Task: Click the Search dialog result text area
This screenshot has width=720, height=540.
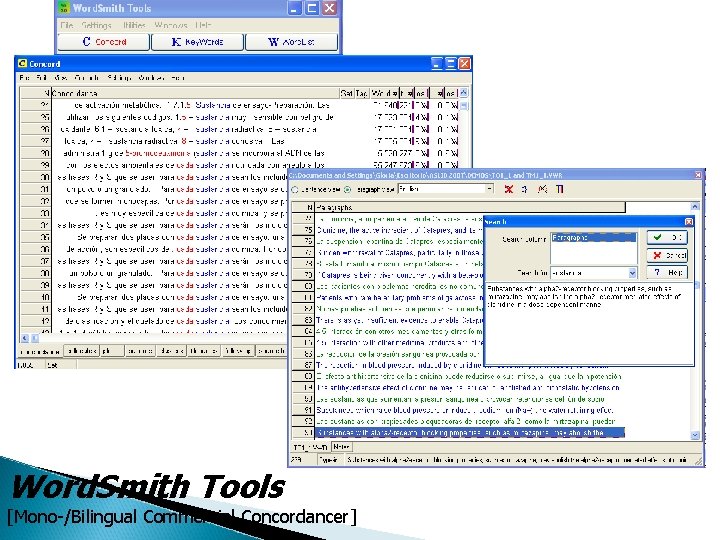Action: 589,324
